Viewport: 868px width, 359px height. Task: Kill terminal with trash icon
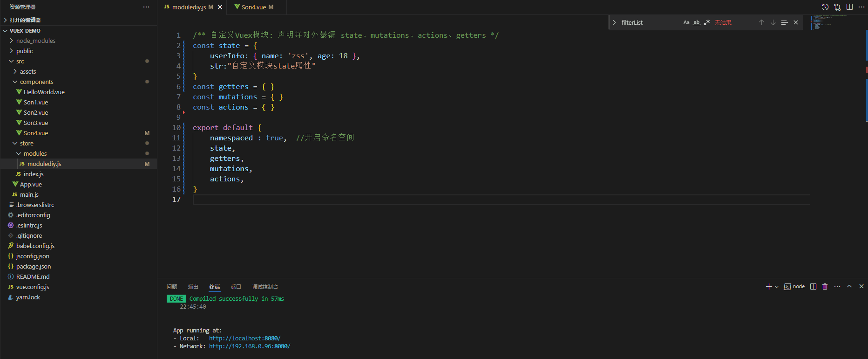pos(825,286)
